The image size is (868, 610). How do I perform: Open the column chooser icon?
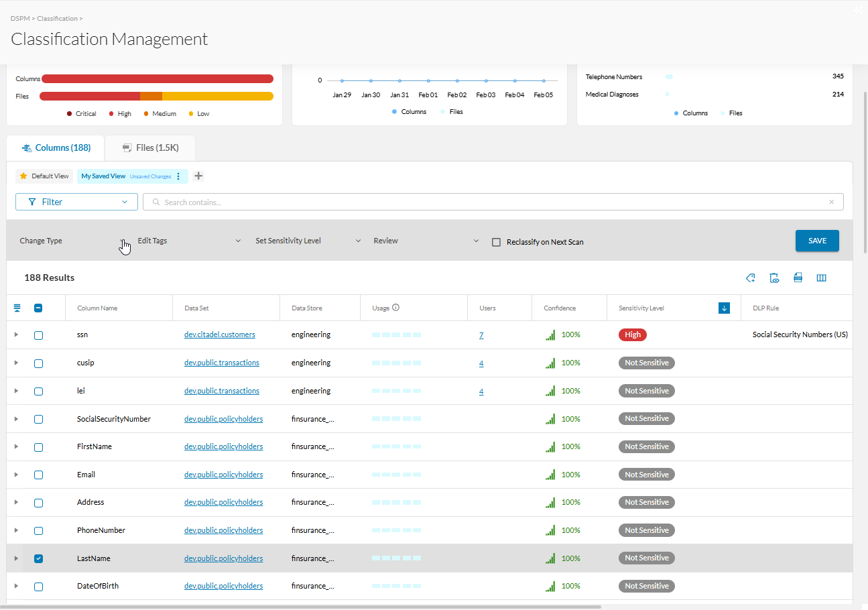821,278
